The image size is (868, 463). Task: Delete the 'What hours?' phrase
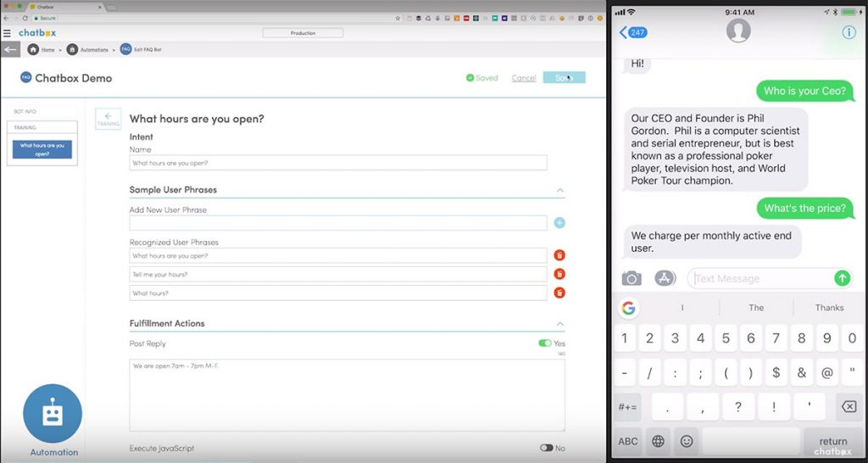pyautogui.click(x=559, y=293)
